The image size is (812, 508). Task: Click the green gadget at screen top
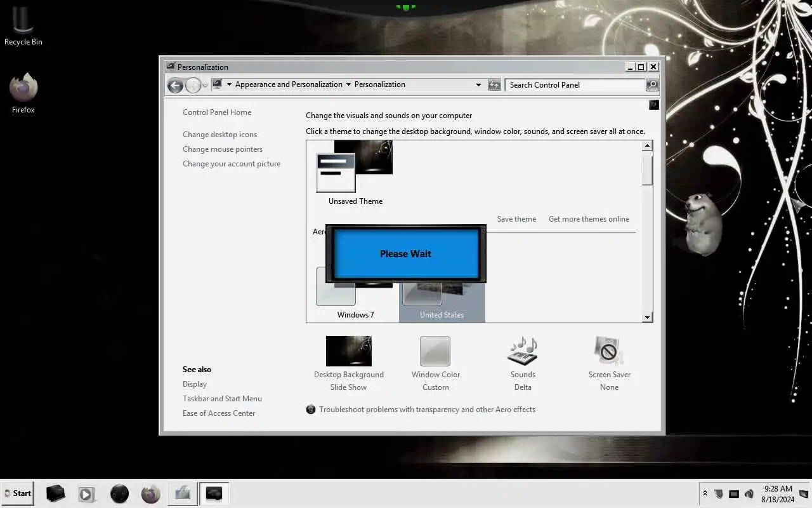pyautogui.click(x=406, y=7)
